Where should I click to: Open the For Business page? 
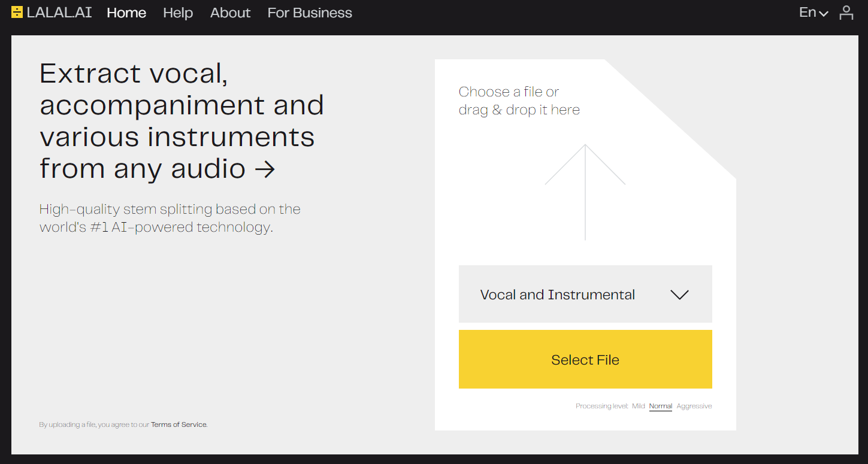[x=310, y=13]
